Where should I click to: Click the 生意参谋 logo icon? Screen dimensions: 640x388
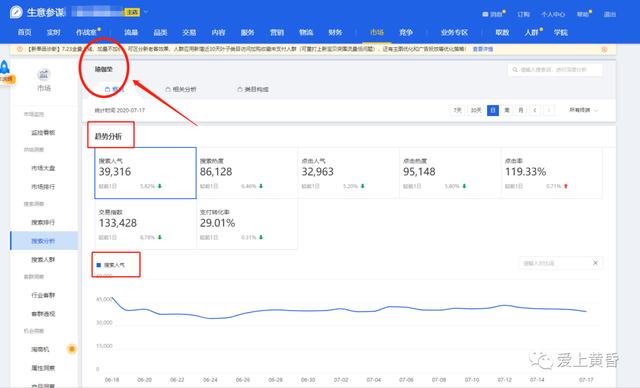17,12
